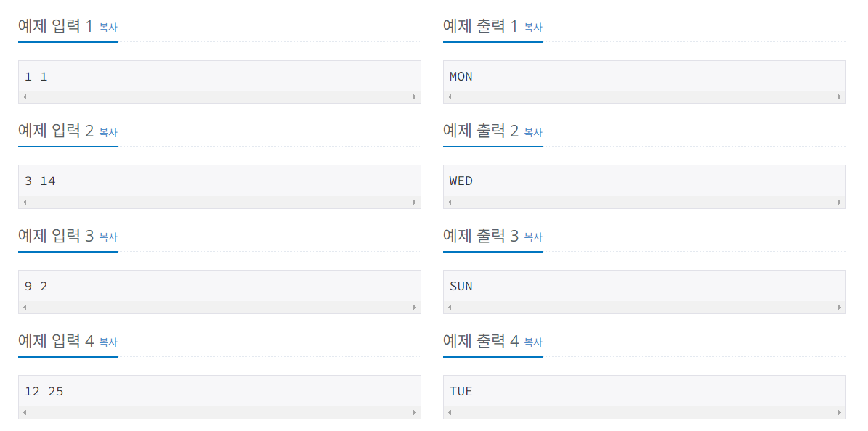Viewport: 868px width, 431px height.
Task: Click the 복사 link next to 예제 입력 1
Action: click(x=107, y=28)
